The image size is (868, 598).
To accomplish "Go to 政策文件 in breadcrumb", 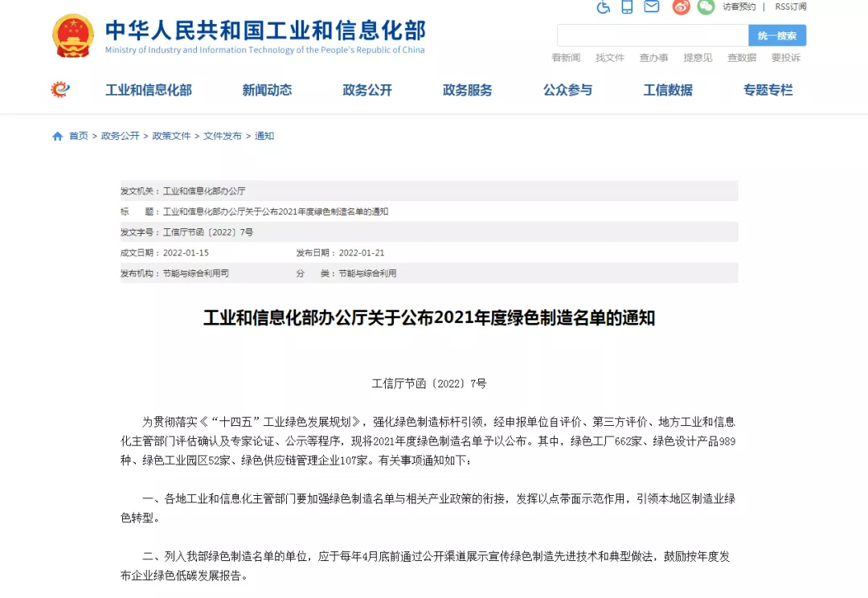I will point(171,136).
